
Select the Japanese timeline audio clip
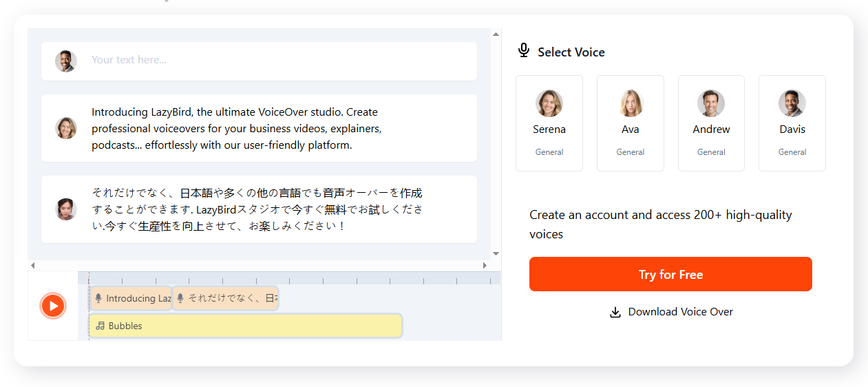point(225,298)
